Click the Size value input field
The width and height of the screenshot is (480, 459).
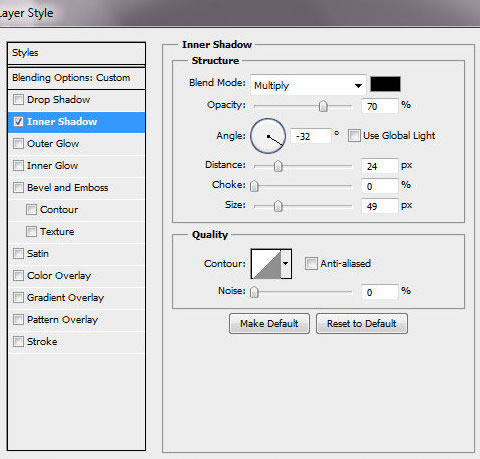[380, 206]
